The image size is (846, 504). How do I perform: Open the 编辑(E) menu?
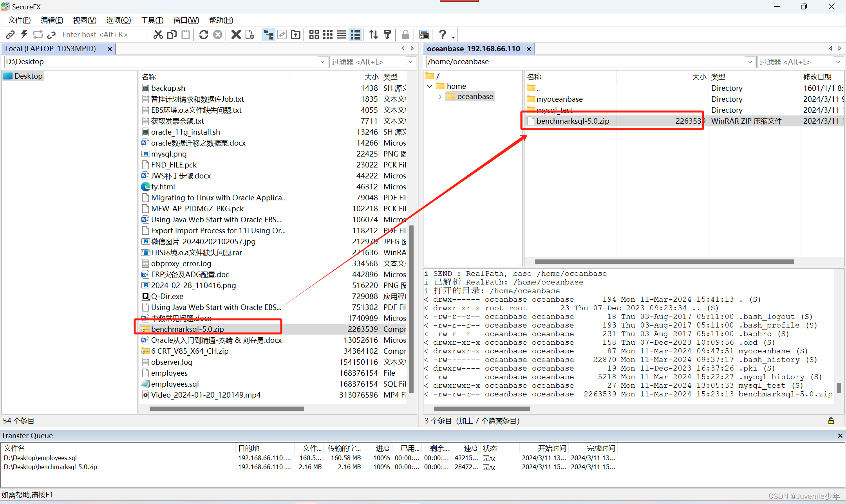(52, 20)
